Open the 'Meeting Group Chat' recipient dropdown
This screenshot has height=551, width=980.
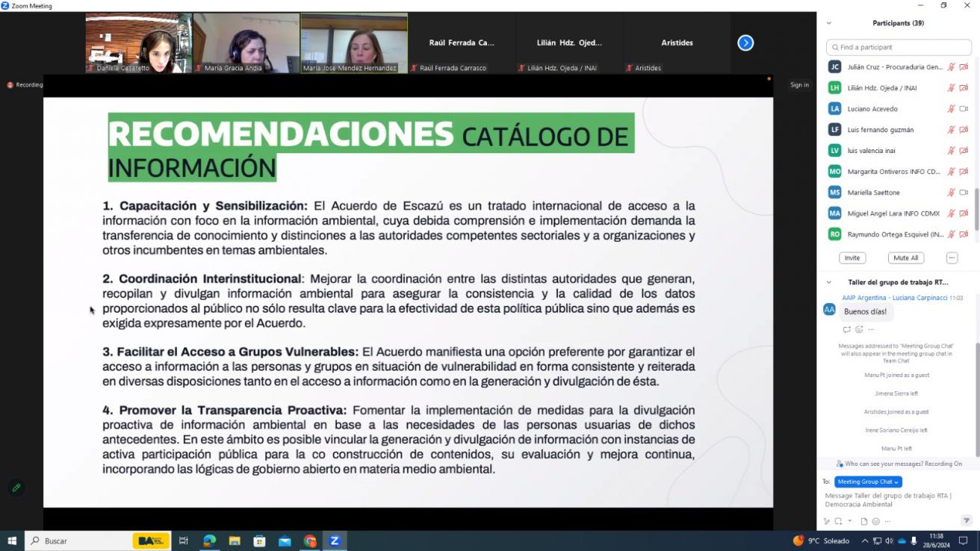pyautogui.click(x=867, y=482)
